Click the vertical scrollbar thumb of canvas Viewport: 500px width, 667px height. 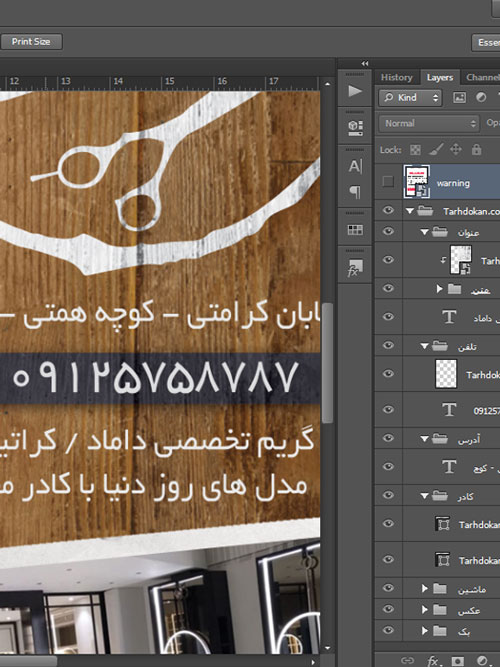point(327,363)
